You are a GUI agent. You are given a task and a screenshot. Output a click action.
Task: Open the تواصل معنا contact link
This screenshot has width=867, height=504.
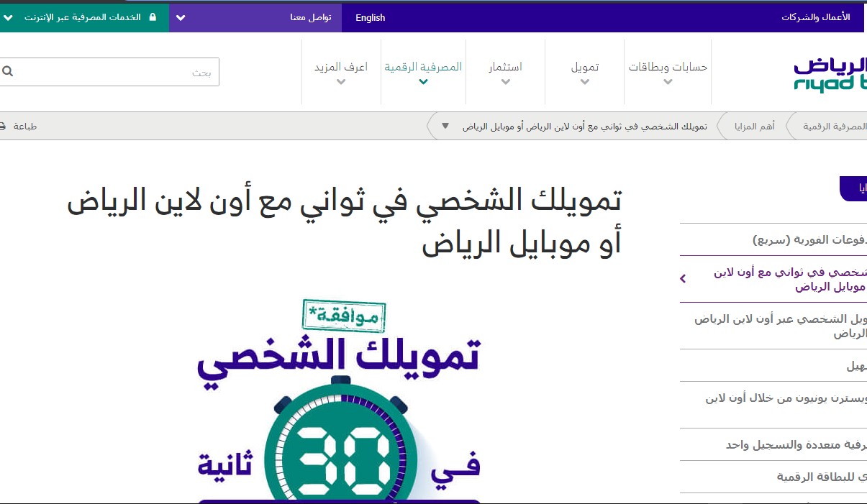pos(311,17)
